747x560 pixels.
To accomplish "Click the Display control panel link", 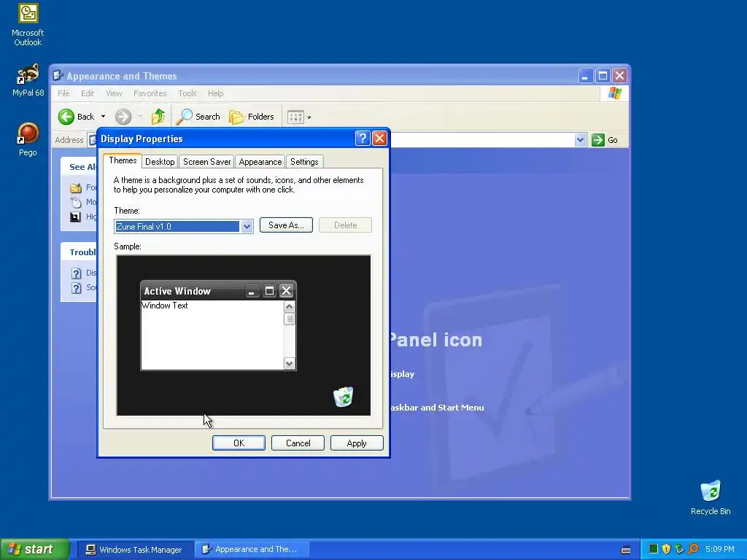I will [402, 374].
